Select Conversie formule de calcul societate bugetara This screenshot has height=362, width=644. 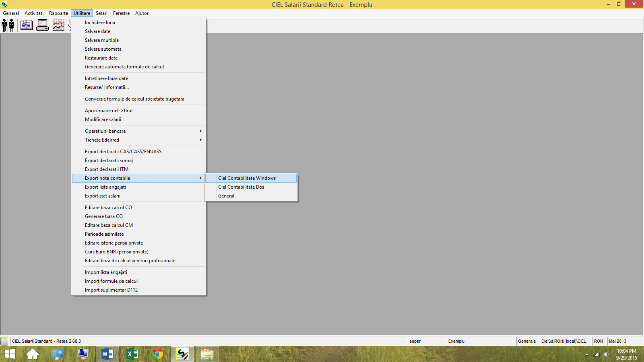138,99
